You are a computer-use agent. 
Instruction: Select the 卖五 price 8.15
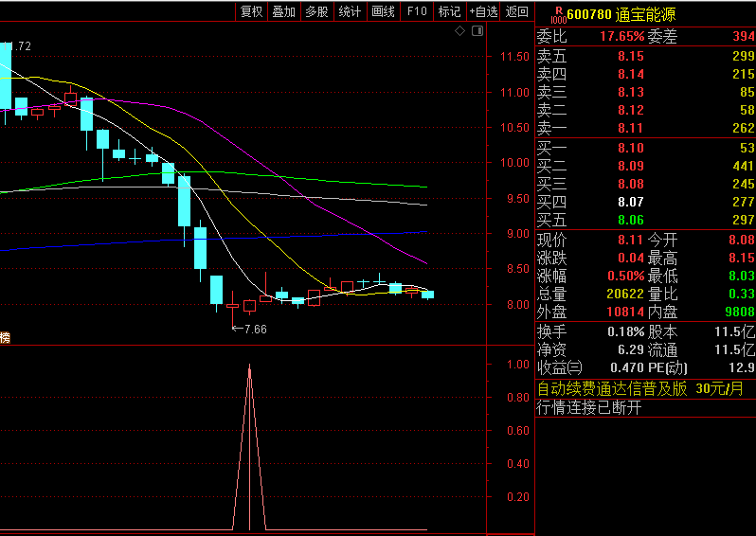(x=631, y=56)
